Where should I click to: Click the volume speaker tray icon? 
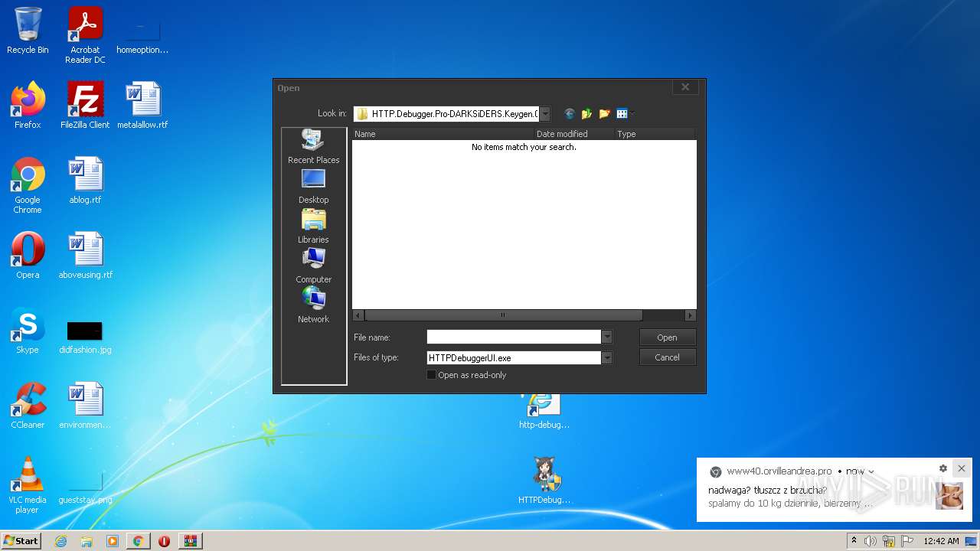click(871, 541)
